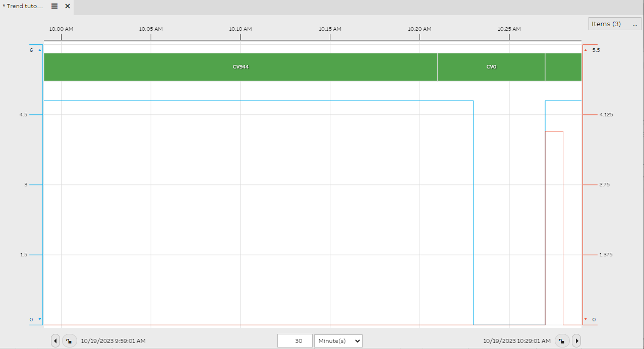Click the step-backward arrow at bottom left
644x349 pixels.
[x=55, y=340]
